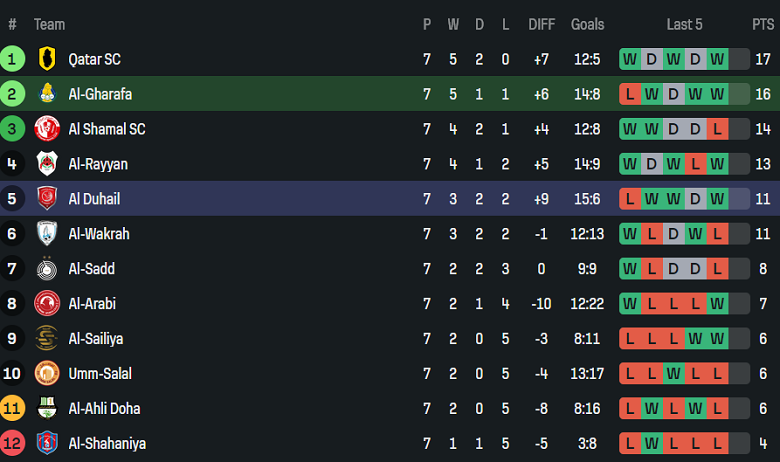Click Al-Shahaniya's first L form box
Image resolution: width=780 pixels, height=462 pixels.
(630, 443)
